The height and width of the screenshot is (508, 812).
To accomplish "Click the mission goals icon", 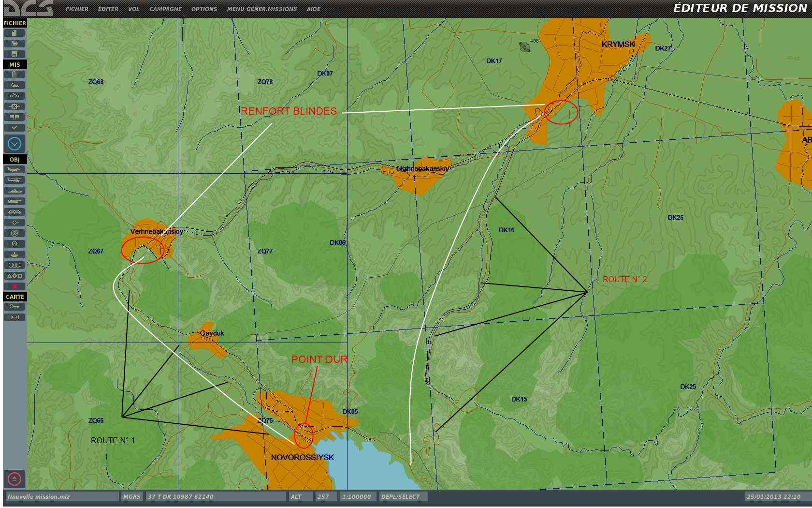I will click(14, 106).
